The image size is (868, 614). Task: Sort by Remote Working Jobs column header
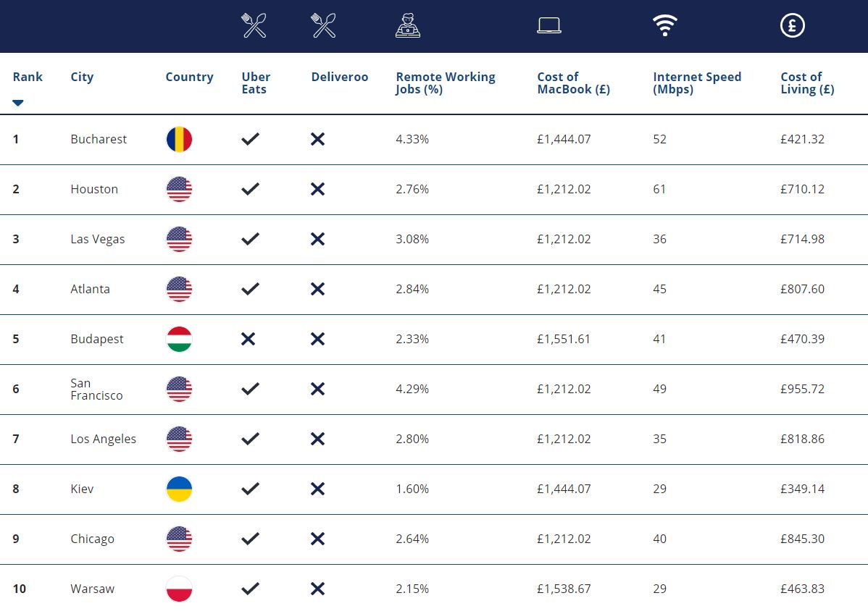[x=445, y=83]
